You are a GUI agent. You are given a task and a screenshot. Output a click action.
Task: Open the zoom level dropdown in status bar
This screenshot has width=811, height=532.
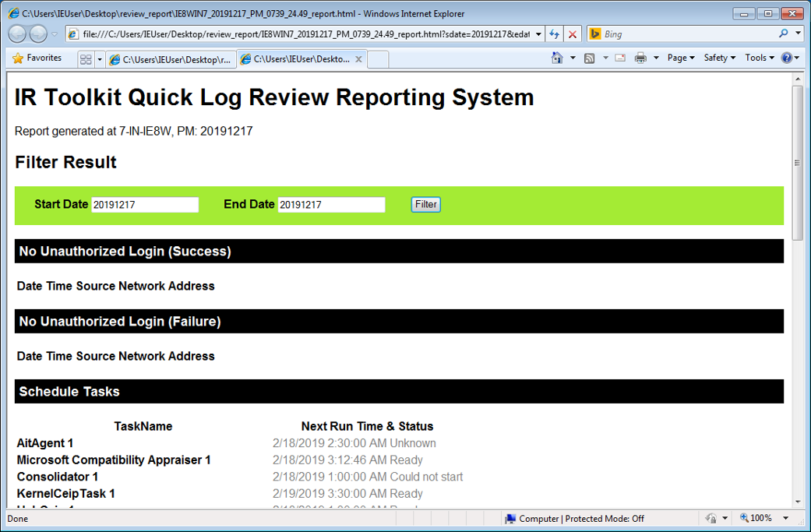[x=784, y=517]
